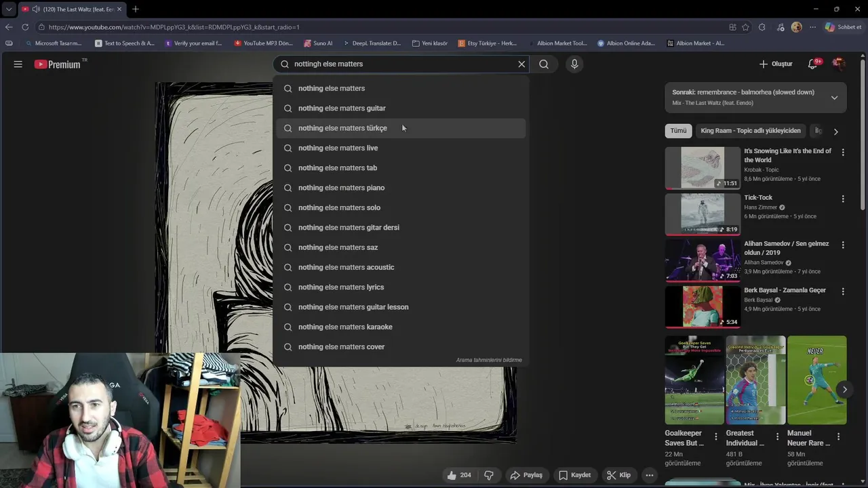
Task: Open options for Goalkeeper Saves short
Action: (x=716, y=437)
